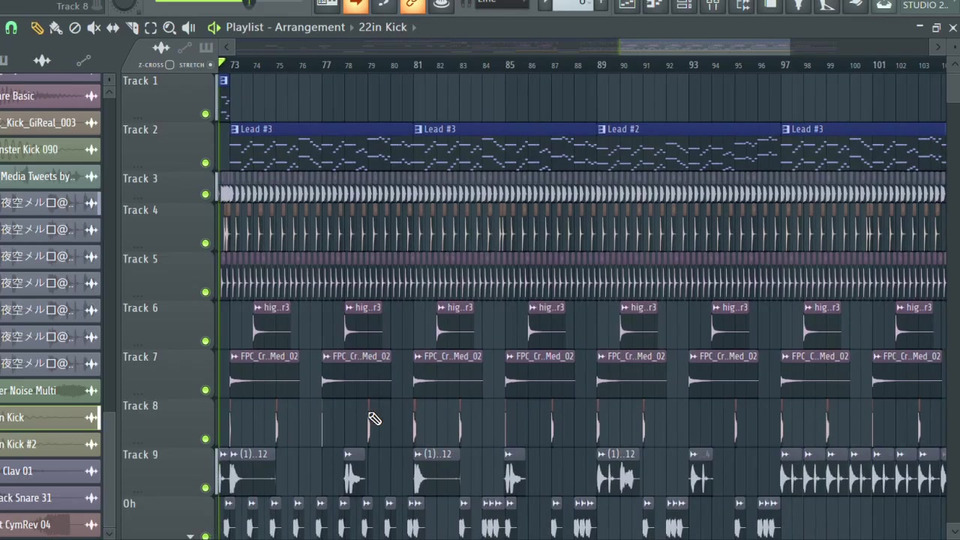Select the Zoom magnifier tool
The width and height of the screenshot is (960, 540).
coord(170,28)
